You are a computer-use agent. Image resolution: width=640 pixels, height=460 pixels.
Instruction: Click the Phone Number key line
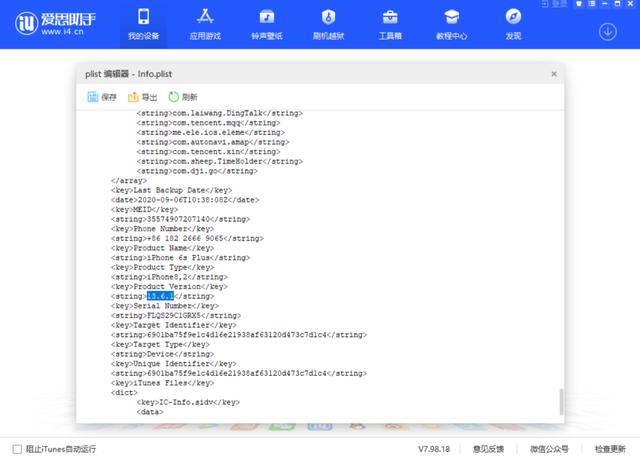(162, 229)
